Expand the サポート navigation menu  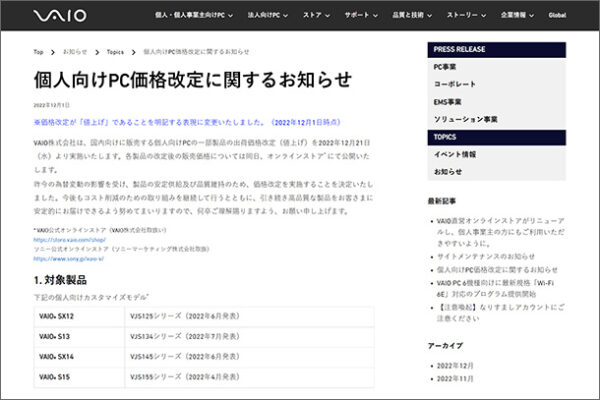pos(361,15)
